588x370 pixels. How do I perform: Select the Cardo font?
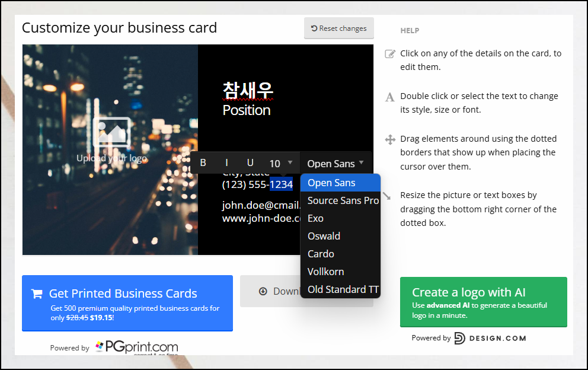click(x=340, y=254)
